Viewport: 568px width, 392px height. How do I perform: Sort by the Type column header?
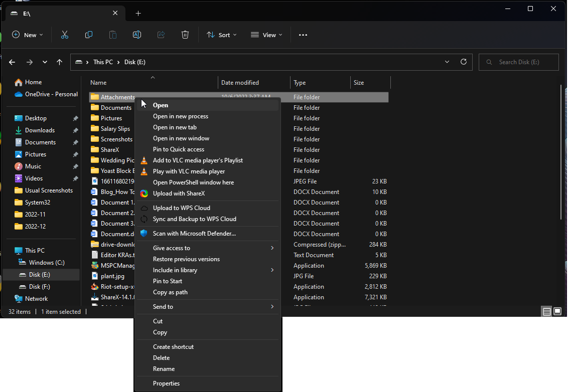[x=320, y=83]
